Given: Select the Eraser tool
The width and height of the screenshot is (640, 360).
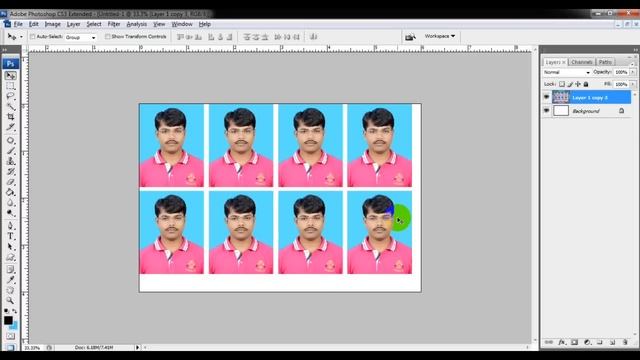Looking at the screenshot, I should (11, 182).
